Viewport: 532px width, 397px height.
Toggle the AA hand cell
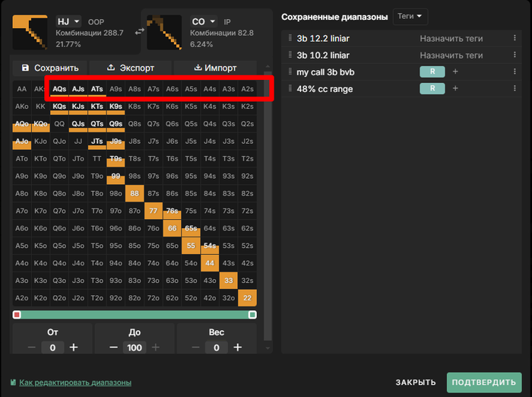click(x=22, y=89)
